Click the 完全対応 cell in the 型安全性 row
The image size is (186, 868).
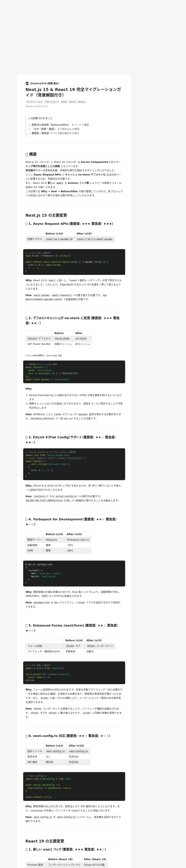click(78, 756)
